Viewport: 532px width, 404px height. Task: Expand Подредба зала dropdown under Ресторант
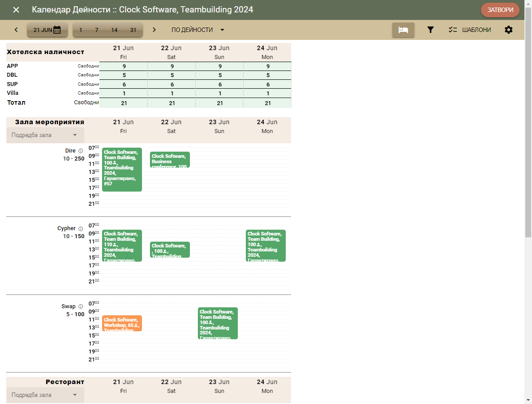point(45,395)
